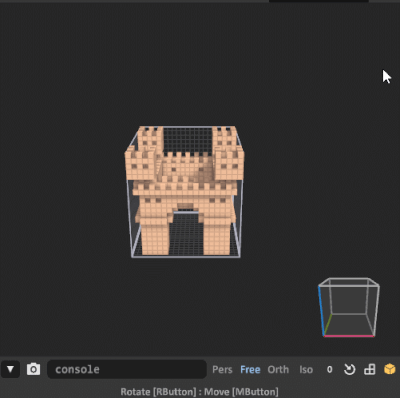Expand the triangle dropdown beside the camera icon
This screenshot has height=398, width=400.
point(10,369)
